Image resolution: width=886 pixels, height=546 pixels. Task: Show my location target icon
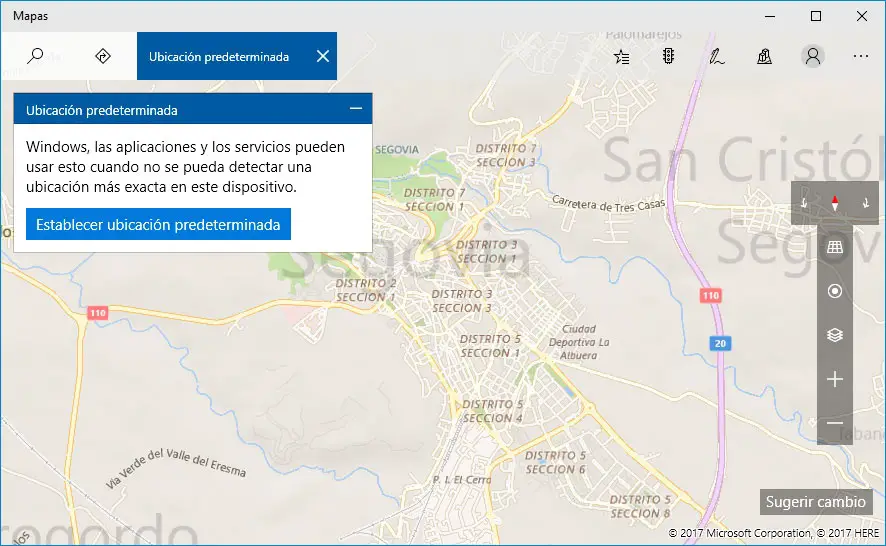[835, 291]
